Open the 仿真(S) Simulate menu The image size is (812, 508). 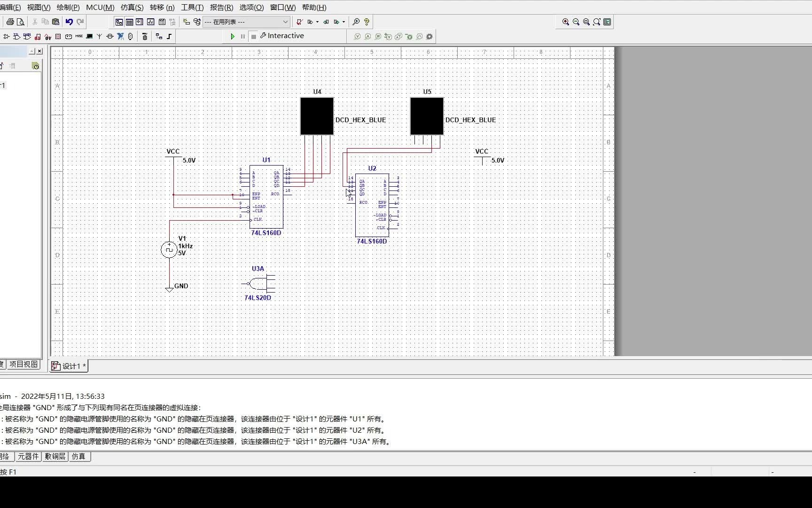pyautogui.click(x=132, y=7)
